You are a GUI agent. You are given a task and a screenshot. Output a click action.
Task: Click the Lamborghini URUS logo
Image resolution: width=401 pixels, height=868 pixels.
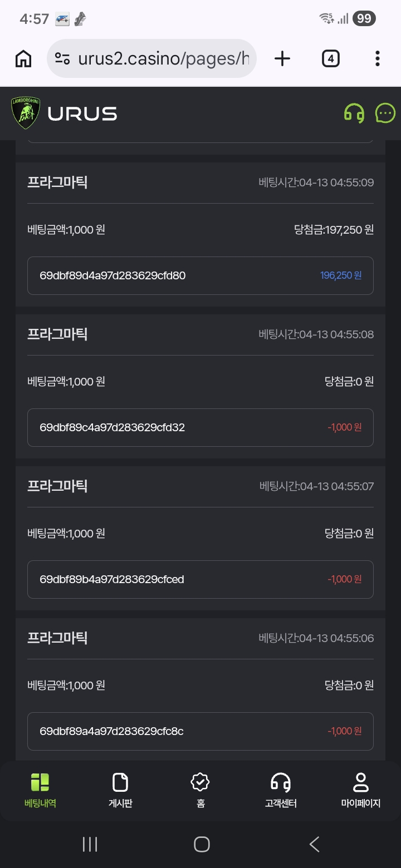64,114
